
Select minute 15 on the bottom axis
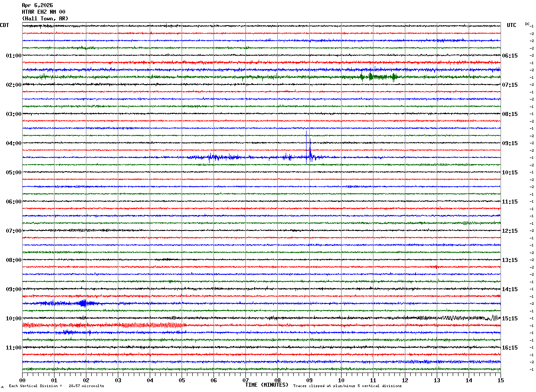[500, 380]
